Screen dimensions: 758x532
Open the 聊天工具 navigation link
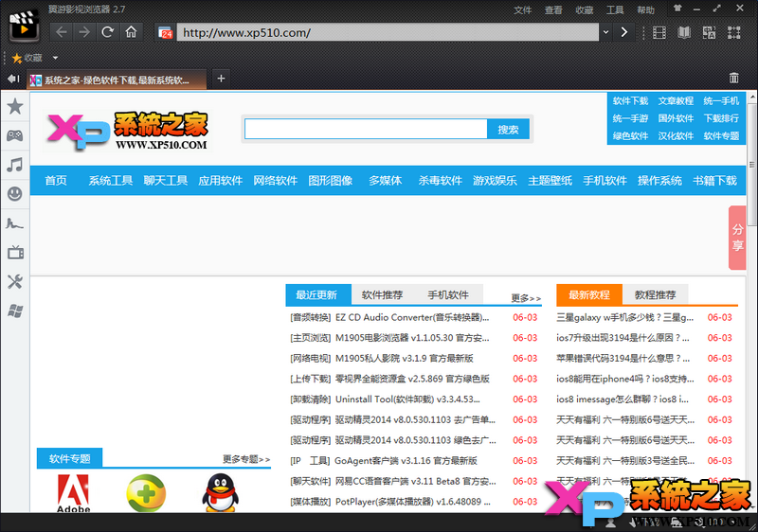coord(165,181)
